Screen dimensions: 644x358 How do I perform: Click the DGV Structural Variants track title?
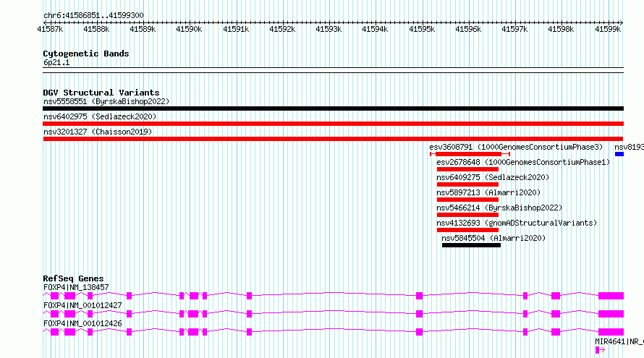pos(101,93)
